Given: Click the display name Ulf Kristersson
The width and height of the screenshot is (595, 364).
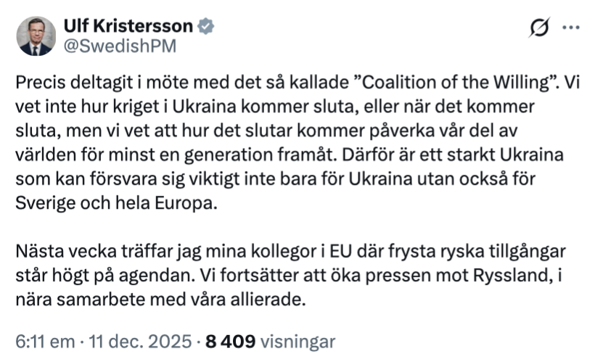Looking at the screenshot, I should [128, 26].
